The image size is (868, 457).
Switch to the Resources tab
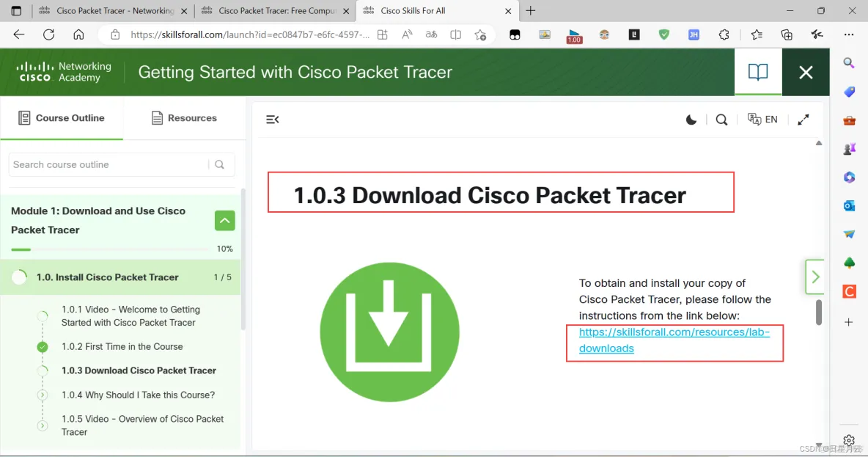(x=184, y=118)
